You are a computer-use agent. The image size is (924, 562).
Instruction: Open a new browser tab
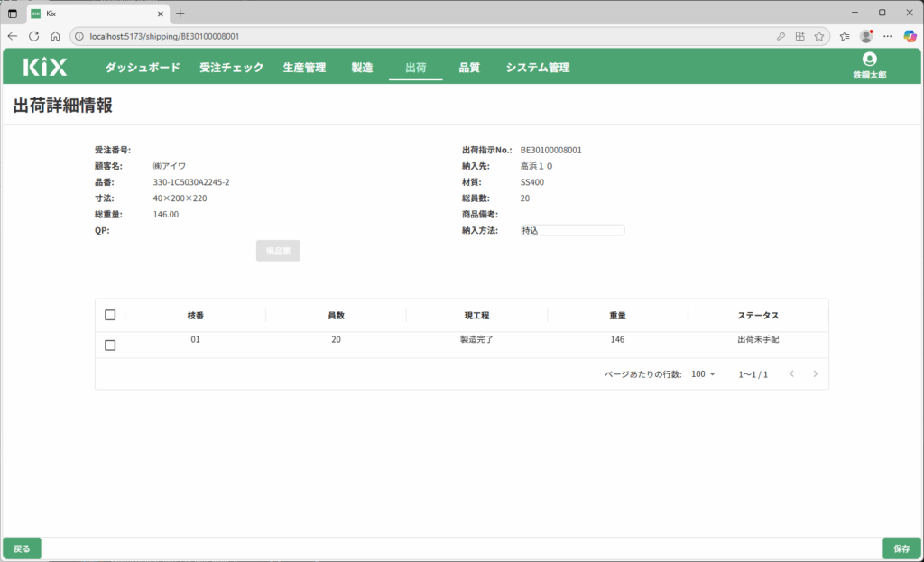point(180,13)
